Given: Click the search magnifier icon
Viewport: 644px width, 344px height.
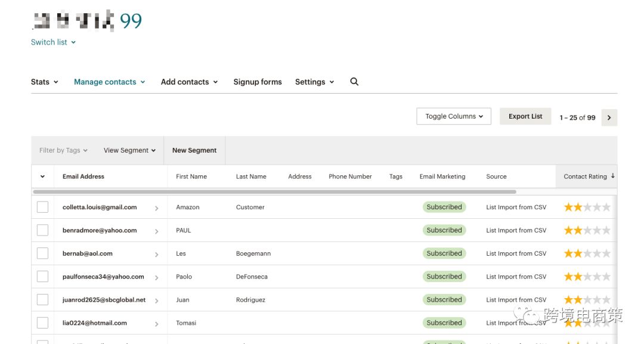Looking at the screenshot, I should 354,82.
